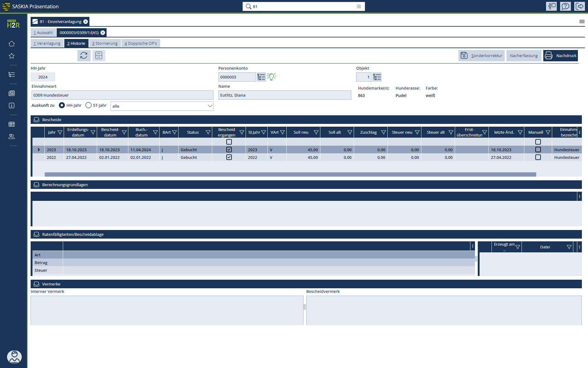Open filter on Status column

pos(208,132)
